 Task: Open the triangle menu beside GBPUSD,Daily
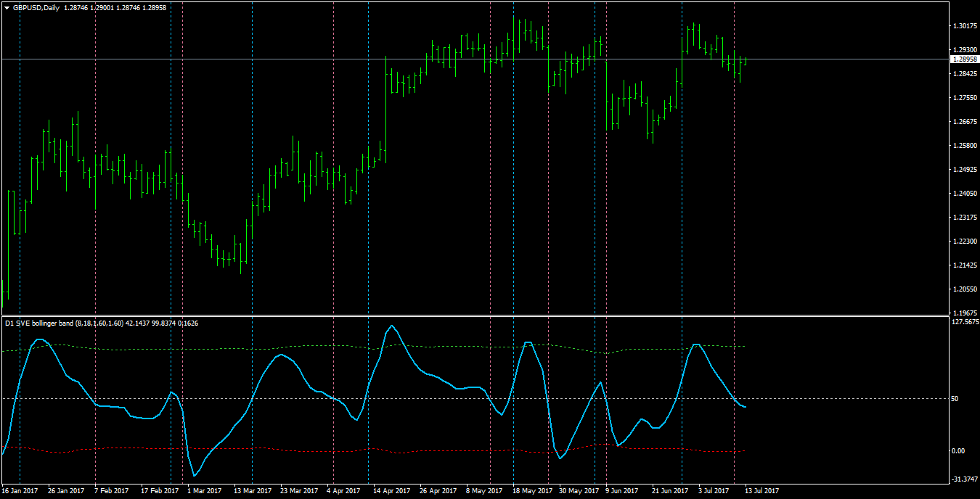point(7,7)
